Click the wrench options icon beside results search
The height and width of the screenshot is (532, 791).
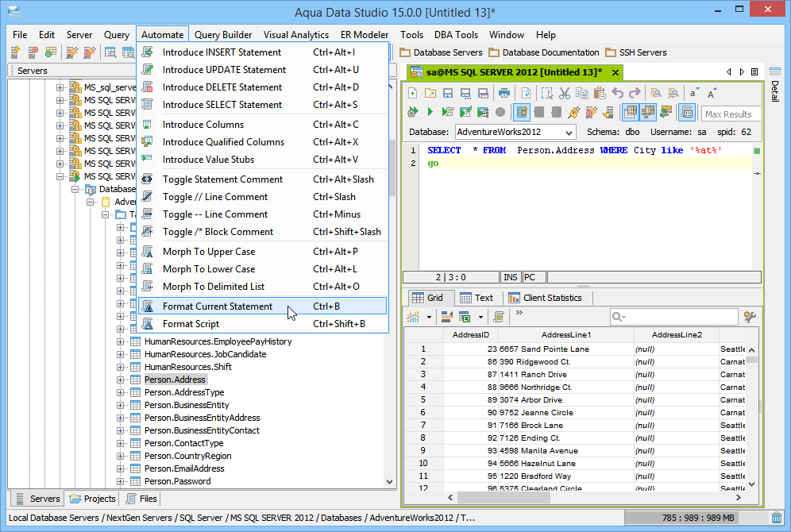tap(750, 317)
